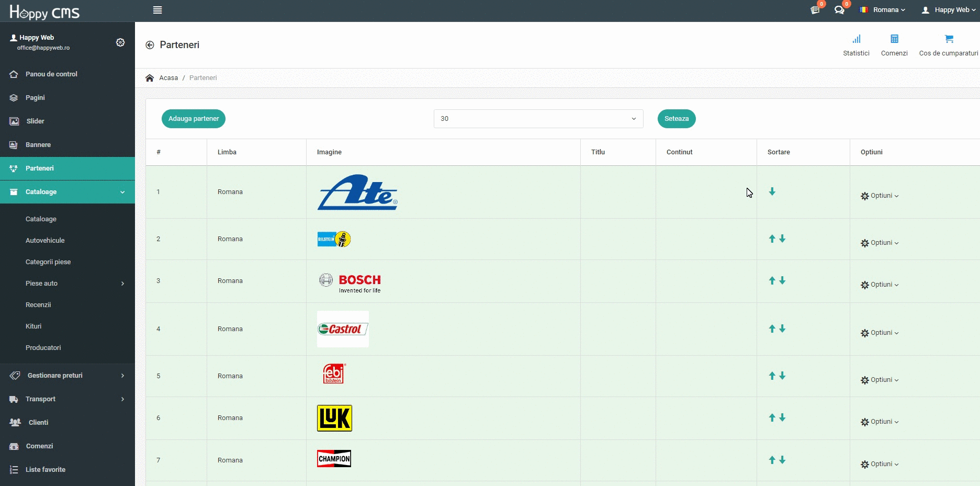Move Champion partner down with arrow
The image size is (980, 486).
pos(782,460)
